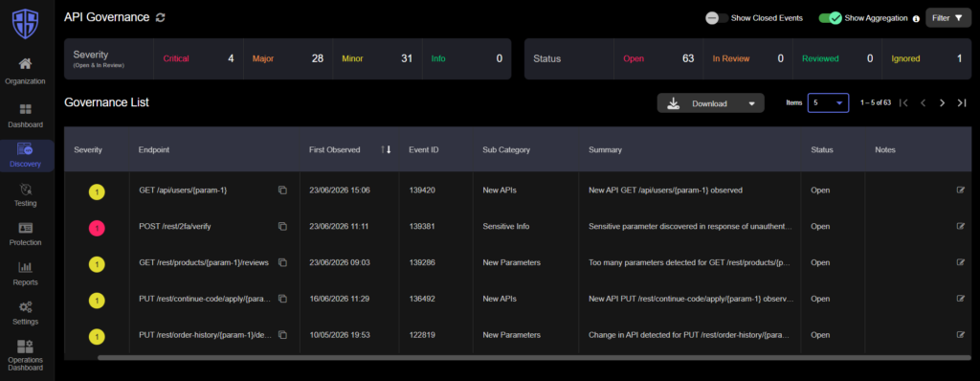Jump to first page of list

click(x=903, y=103)
